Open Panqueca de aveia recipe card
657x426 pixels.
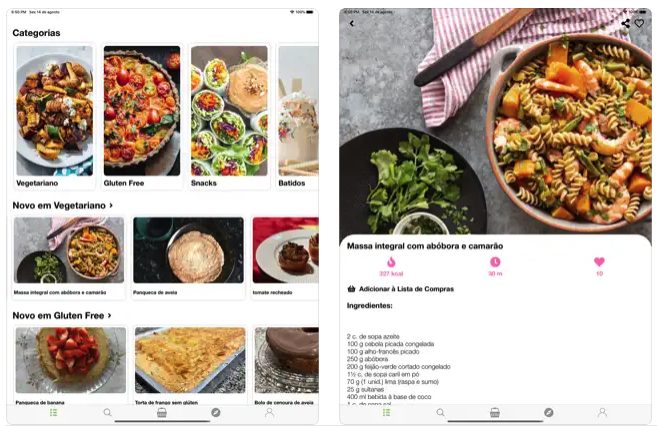(x=188, y=258)
